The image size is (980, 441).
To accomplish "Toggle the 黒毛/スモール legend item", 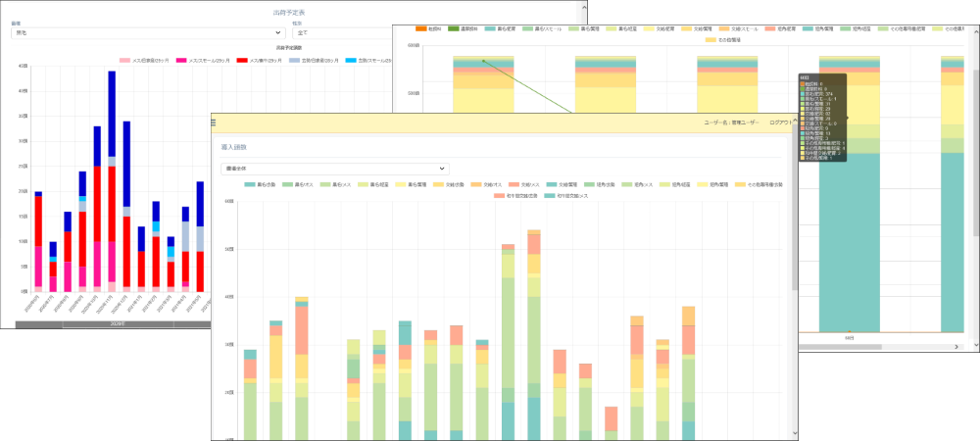I will (x=541, y=28).
